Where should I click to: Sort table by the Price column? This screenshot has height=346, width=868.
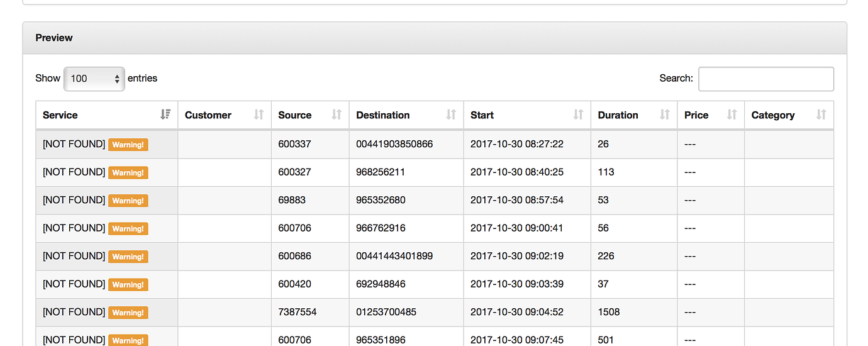[x=711, y=115]
